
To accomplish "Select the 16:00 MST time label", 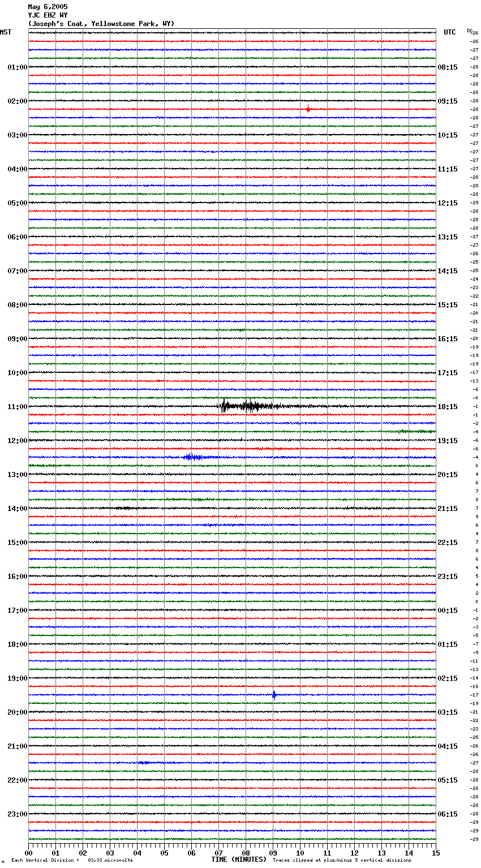I will [18, 577].
